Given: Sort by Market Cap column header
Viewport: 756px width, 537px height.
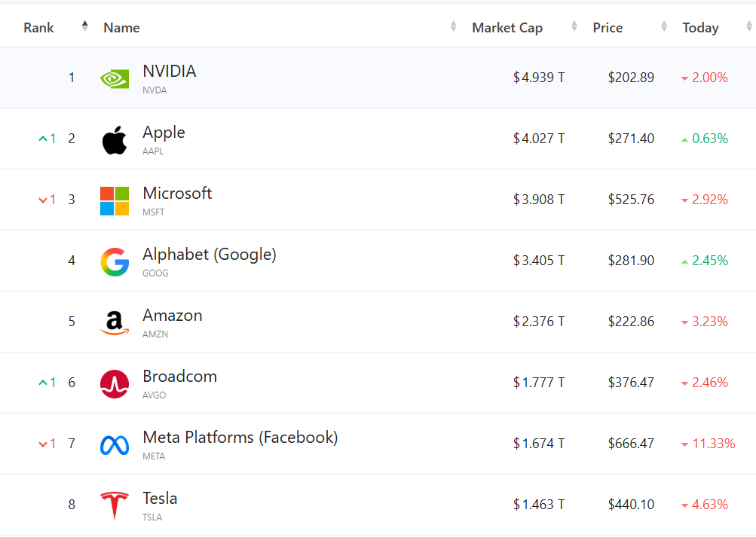Looking at the screenshot, I should (507, 28).
